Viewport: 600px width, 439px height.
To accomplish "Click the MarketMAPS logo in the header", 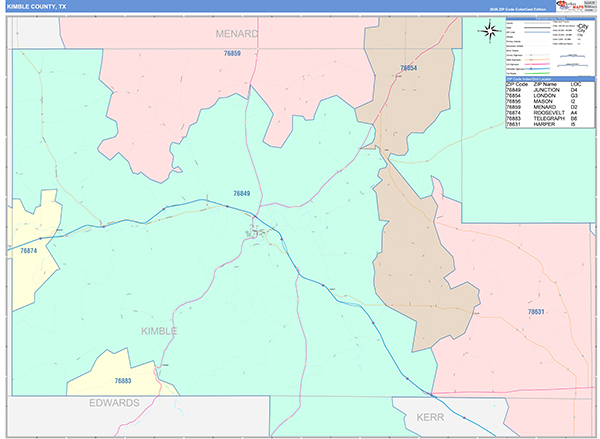I will (569, 6).
